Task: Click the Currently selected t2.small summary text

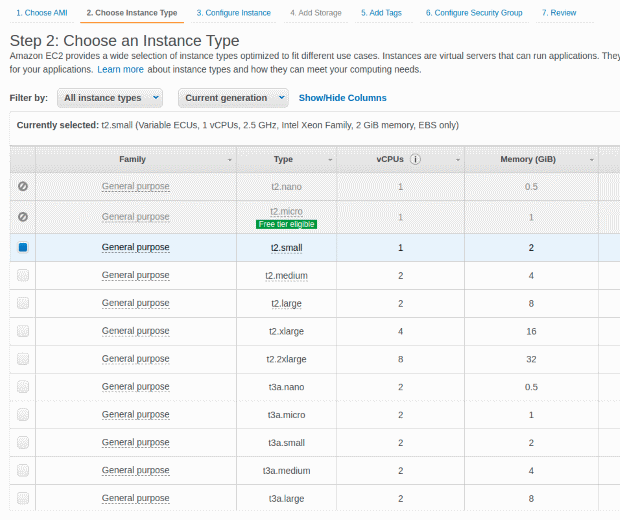Action: 238,125
